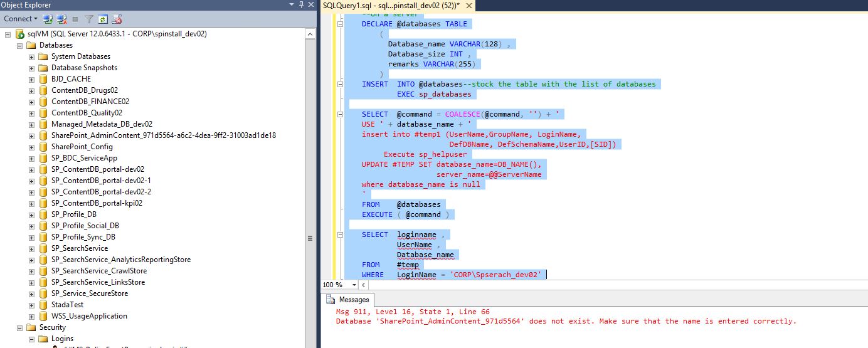Open the Connect dropdown in Object Explorer
The image size is (868, 348).
[20, 19]
